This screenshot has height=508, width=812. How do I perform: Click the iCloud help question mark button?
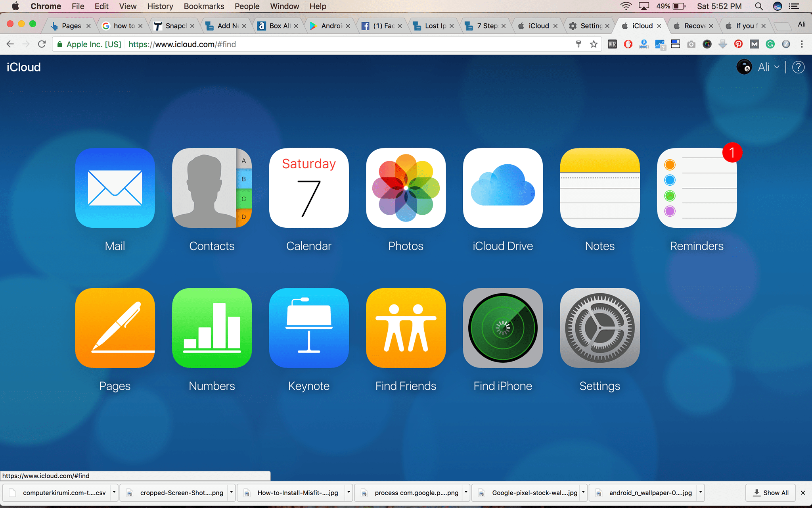click(x=798, y=67)
